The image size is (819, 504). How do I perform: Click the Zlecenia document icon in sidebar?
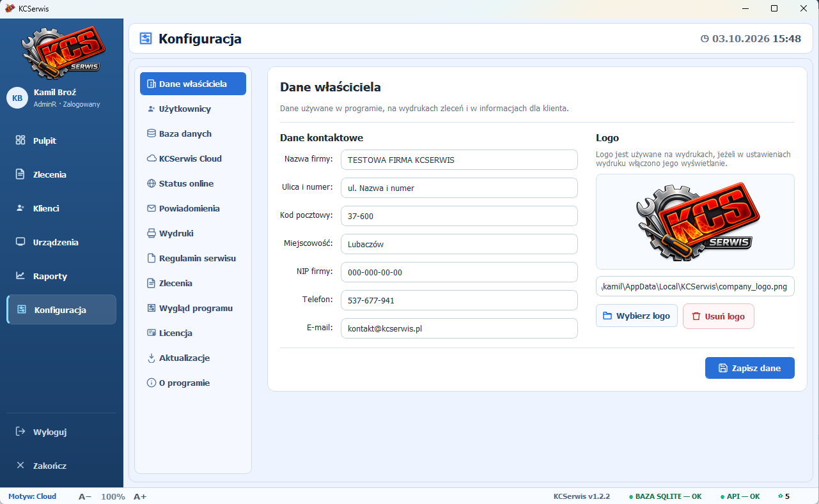[20, 174]
